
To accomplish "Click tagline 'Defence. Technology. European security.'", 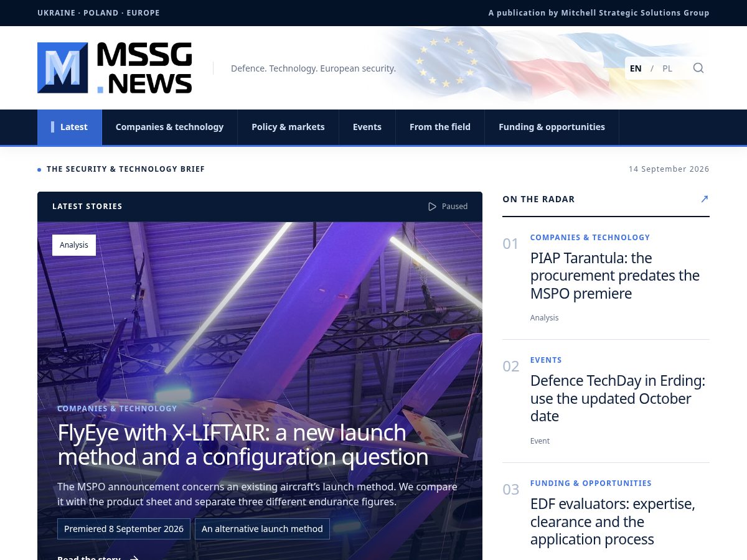I will pos(313,68).
